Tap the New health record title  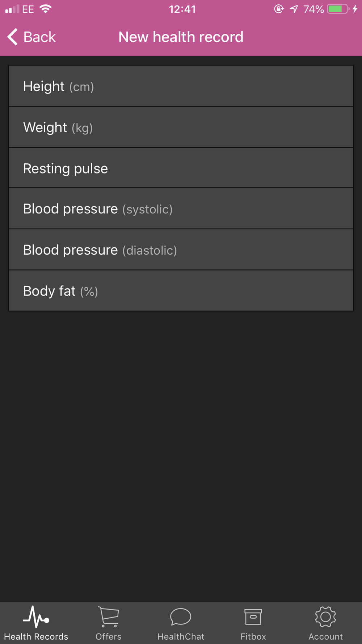coord(181,37)
